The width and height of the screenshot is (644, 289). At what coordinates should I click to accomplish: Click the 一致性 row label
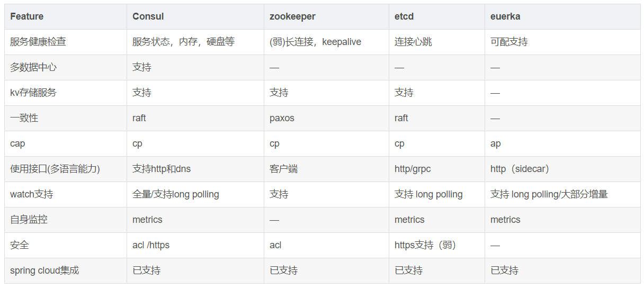click(x=24, y=118)
